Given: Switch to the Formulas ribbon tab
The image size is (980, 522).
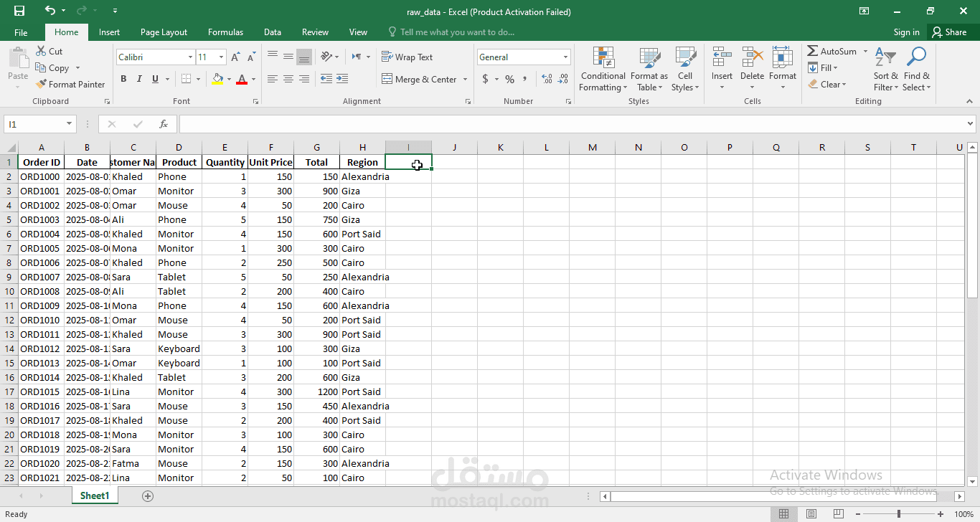Looking at the screenshot, I should pos(225,32).
